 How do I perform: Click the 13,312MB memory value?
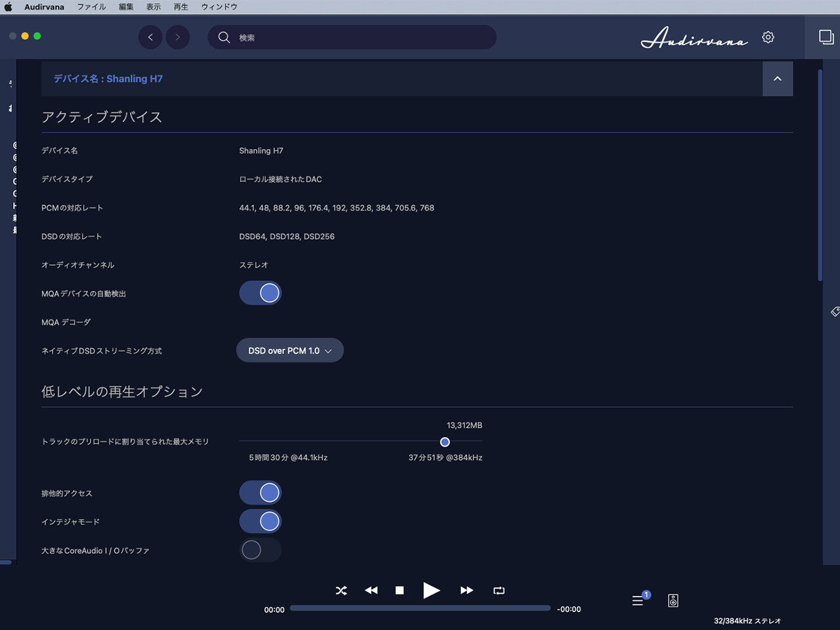[x=465, y=425]
